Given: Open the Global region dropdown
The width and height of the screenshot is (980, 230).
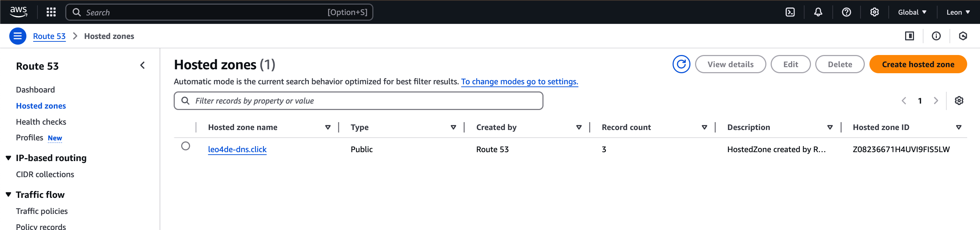Looking at the screenshot, I should (912, 12).
